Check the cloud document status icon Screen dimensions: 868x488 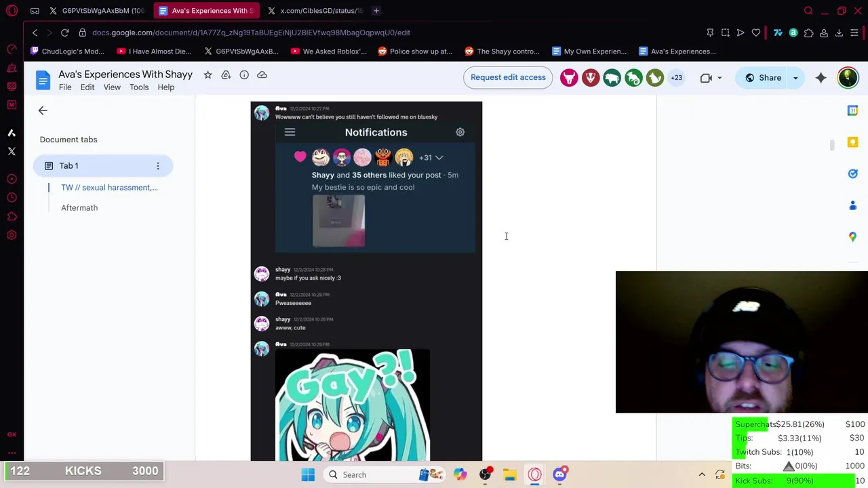[262, 75]
